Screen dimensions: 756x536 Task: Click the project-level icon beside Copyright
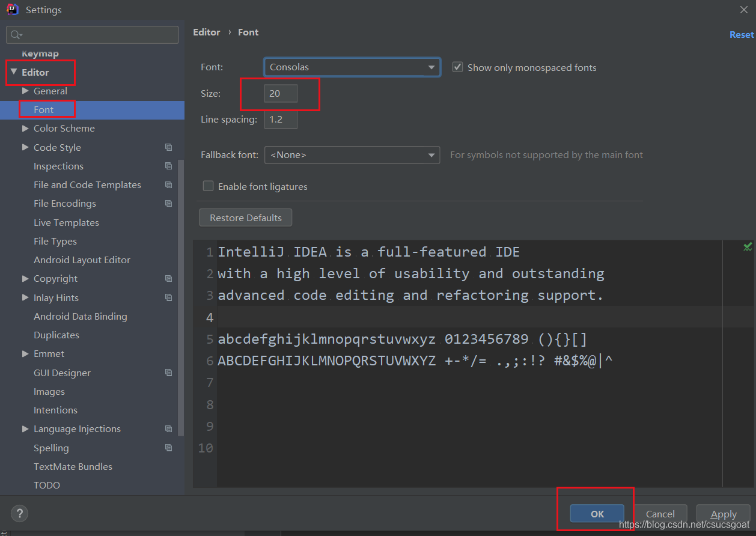(x=168, y=278)
